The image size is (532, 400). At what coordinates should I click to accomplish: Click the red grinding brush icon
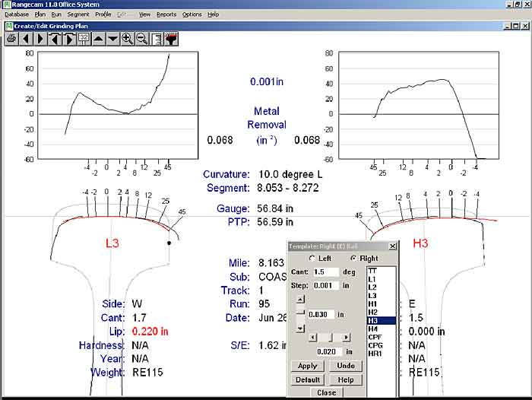tap(170, 38)
